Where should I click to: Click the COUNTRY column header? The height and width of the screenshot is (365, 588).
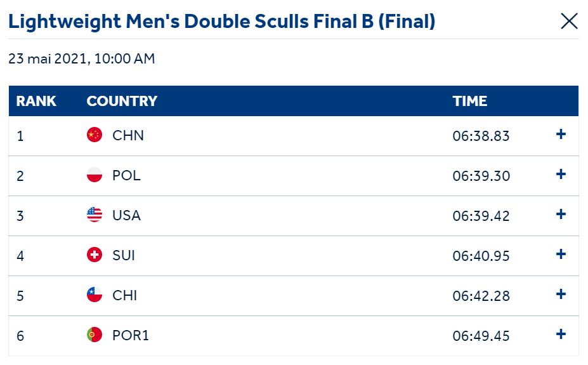(122, 101)
